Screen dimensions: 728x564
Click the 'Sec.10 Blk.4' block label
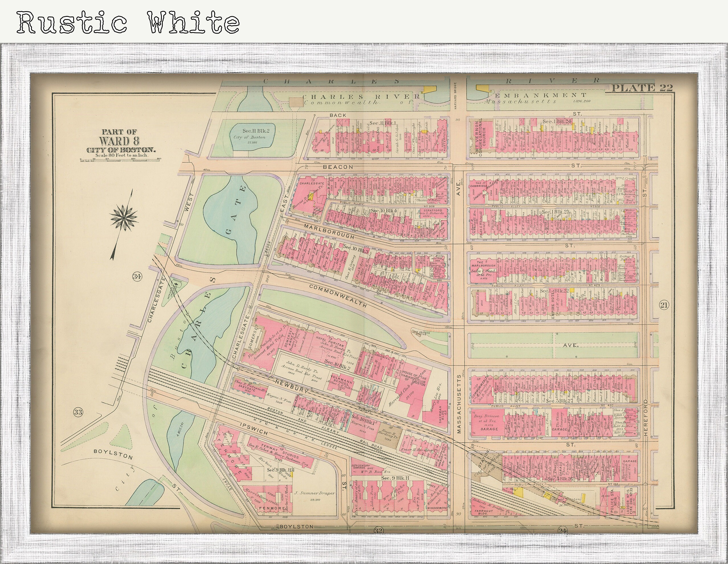point(384,210)
